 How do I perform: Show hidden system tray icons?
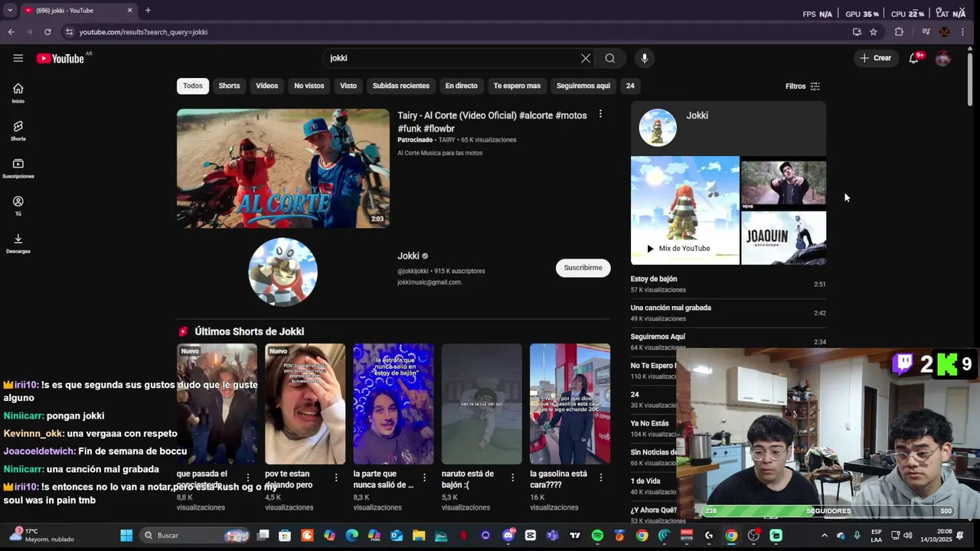tap(824, 536)
